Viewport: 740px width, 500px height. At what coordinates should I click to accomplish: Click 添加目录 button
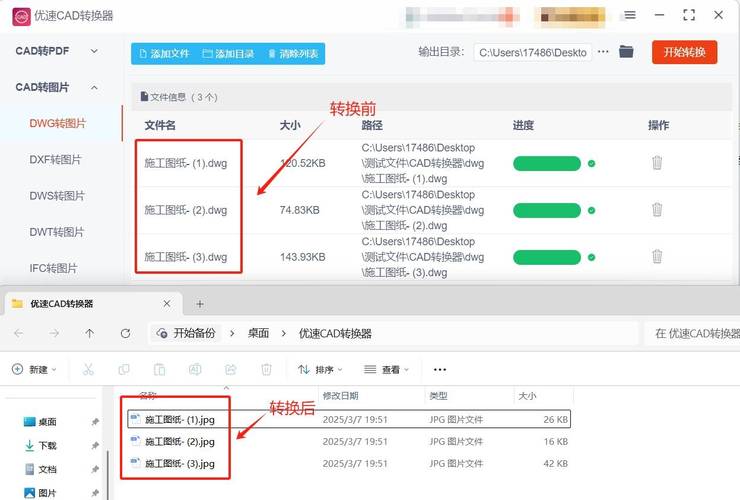(x=228, y=54)
